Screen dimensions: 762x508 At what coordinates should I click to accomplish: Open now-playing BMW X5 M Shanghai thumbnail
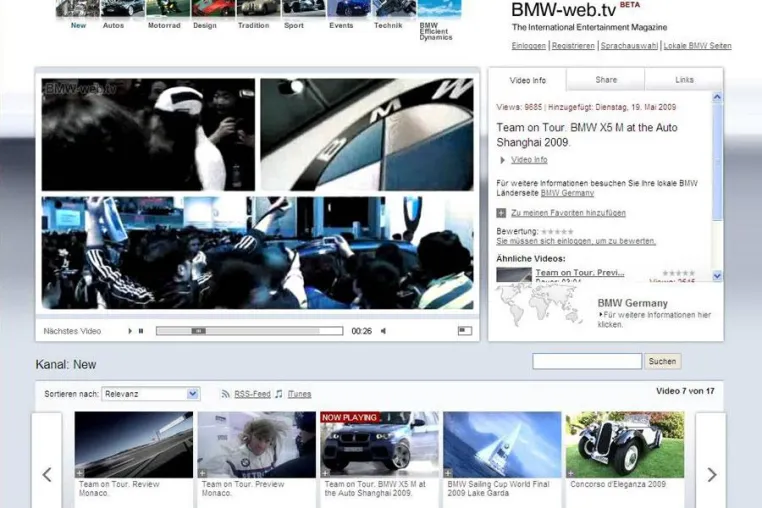click(x=380, y=445)
